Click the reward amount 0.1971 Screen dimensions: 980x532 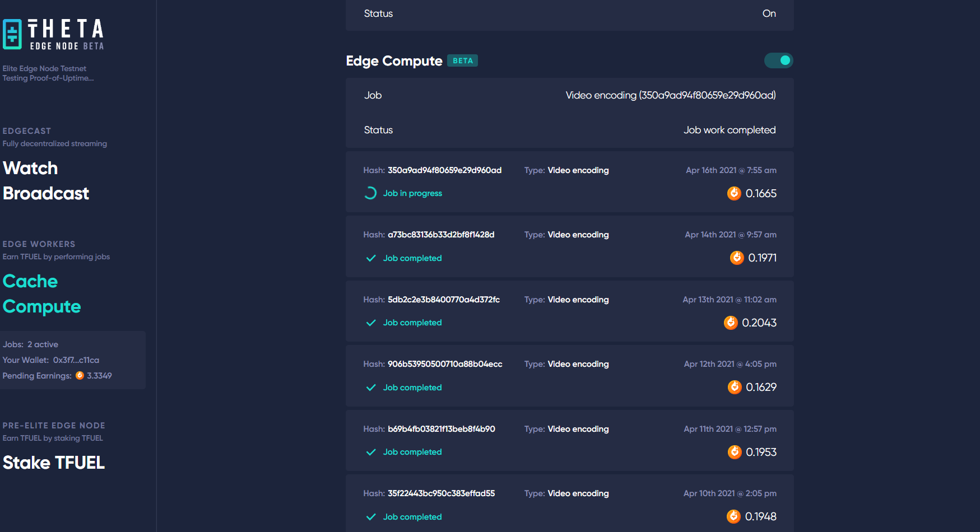click(x=763, y=258)
